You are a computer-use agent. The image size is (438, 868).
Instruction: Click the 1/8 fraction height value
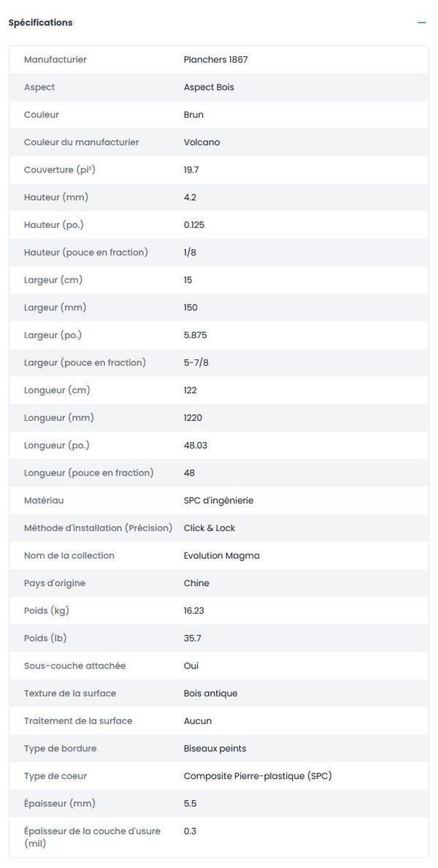(190, 253)
